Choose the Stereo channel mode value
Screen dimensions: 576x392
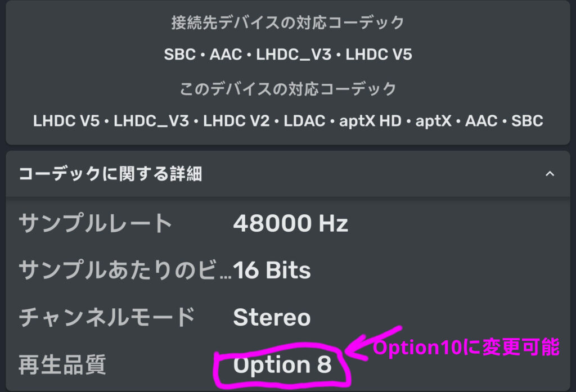coord(272,318)
